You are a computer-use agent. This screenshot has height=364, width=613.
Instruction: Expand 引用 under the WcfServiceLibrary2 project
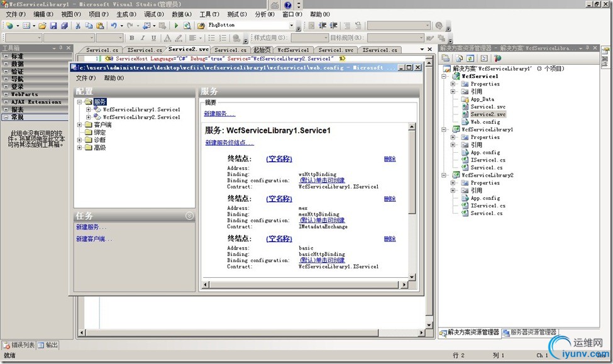coord(453,190)
